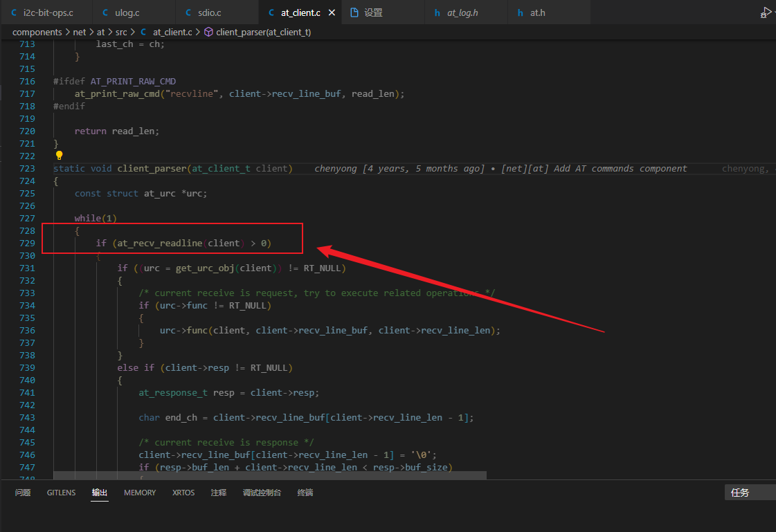
Task: Click get_urc_obj call on line 731
Action: (x=205, y=268)
